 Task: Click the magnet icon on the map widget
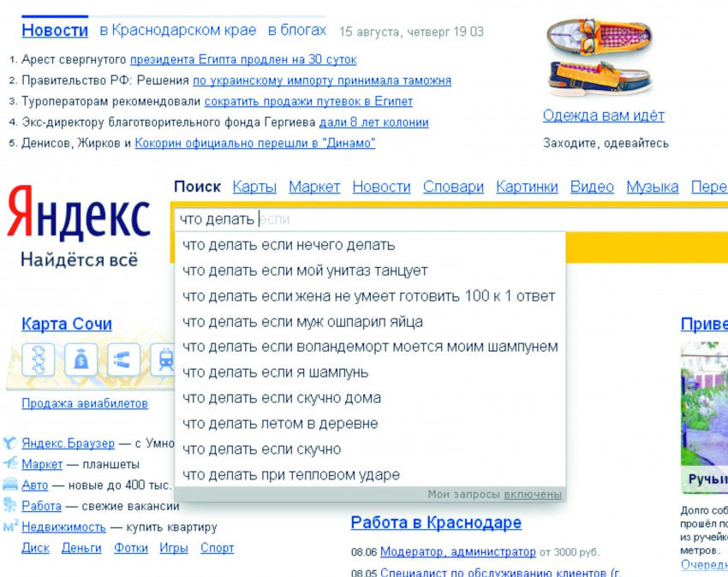tap(123, 360)
